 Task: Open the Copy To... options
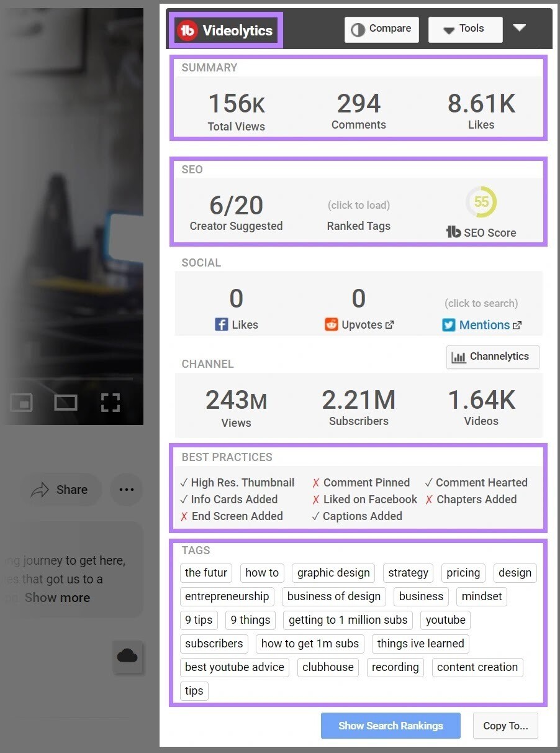[x=505, y=726]
